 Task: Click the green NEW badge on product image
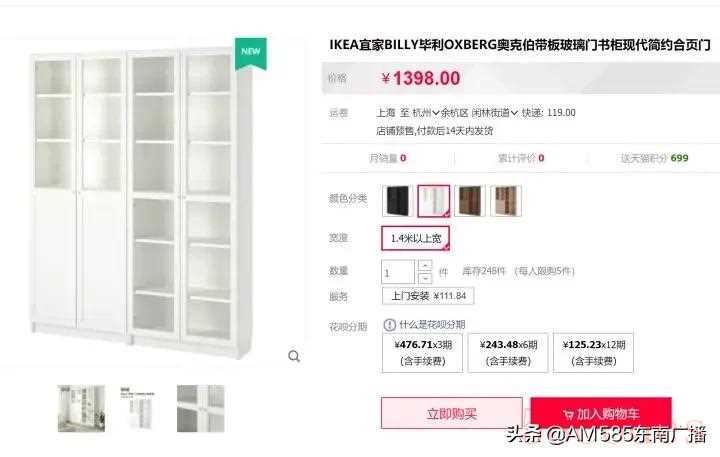coord(251,53)
